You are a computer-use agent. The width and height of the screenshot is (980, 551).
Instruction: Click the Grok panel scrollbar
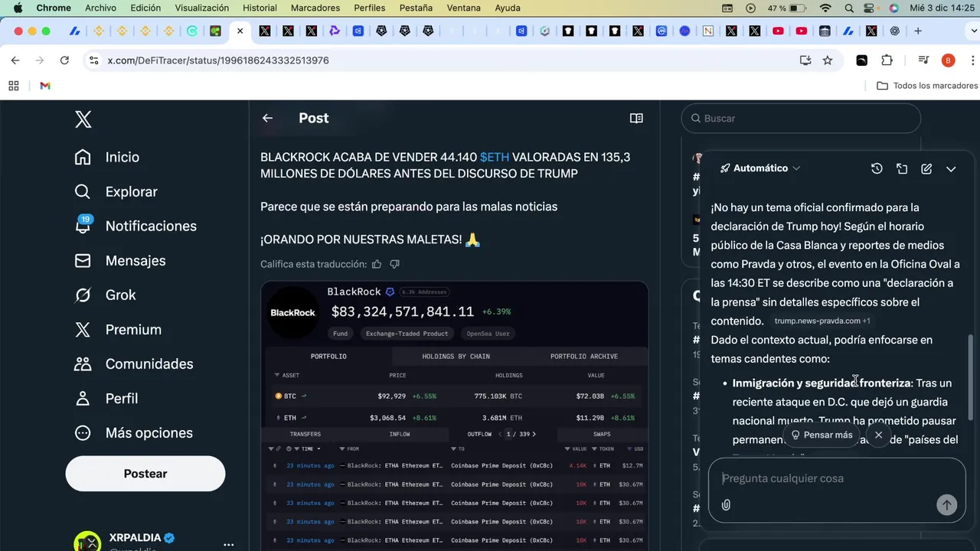(972, 377)
